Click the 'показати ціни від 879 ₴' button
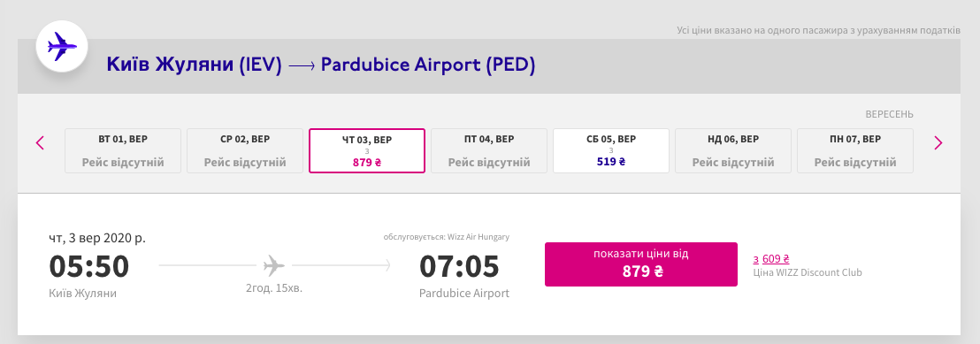The width and height of the screenshot is (980, 344). (641, 264)
